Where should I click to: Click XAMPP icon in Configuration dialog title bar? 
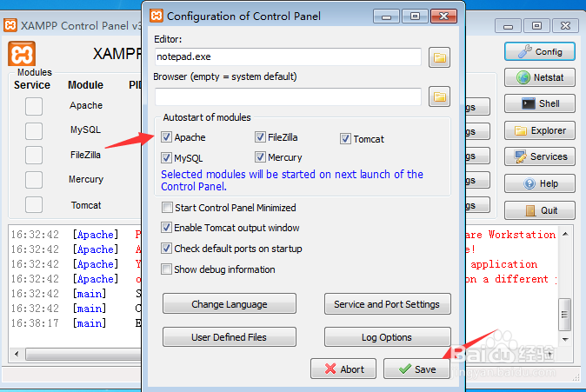click(x=156, y=16)
